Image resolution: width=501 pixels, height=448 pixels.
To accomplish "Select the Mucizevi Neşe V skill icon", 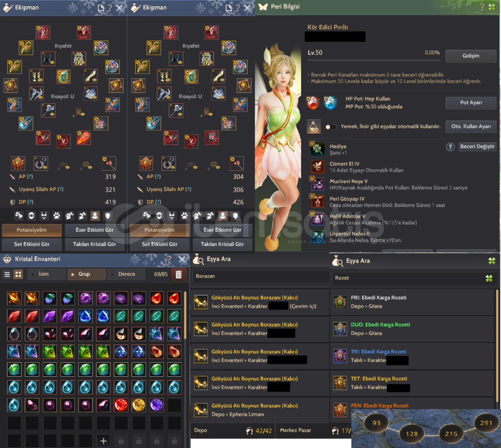I will click(317, 184).
